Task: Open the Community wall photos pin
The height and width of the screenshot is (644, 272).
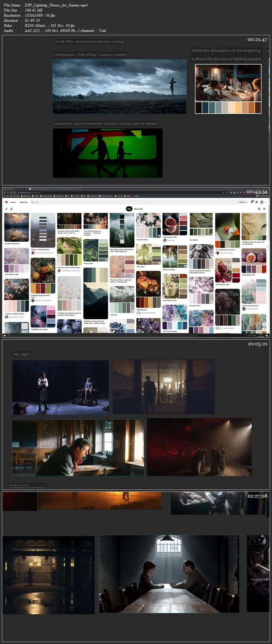Action: coord(254,291)
